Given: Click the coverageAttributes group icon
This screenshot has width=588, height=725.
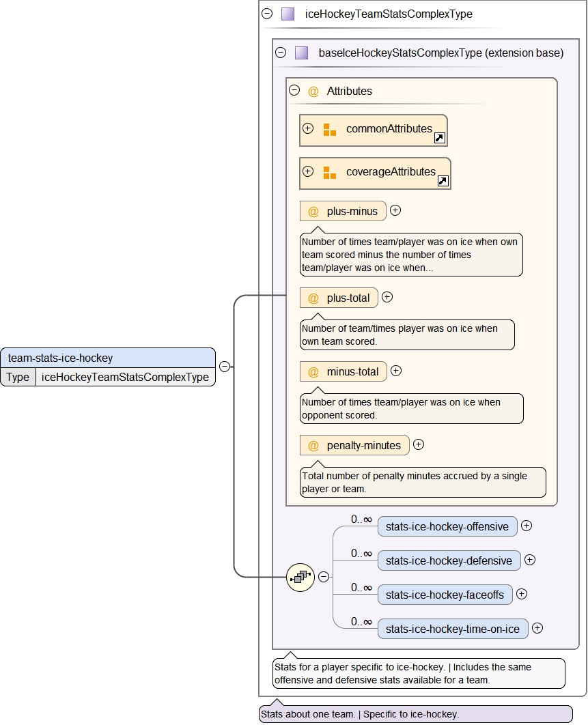Looking at the screenshot, I should [x=330, y=173].
